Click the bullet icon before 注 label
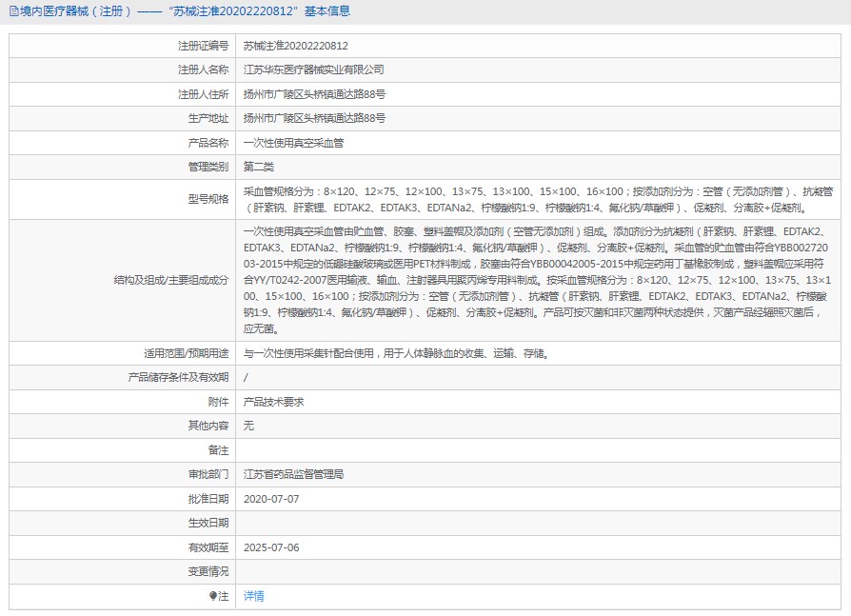Screen dimensions: 851x616 pos(213,596)
